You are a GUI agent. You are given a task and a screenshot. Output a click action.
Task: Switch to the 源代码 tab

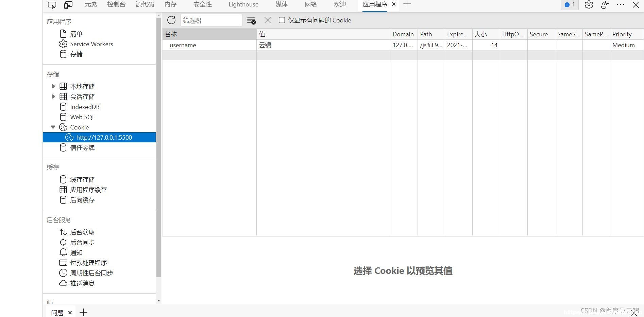[x=145, y=4]
